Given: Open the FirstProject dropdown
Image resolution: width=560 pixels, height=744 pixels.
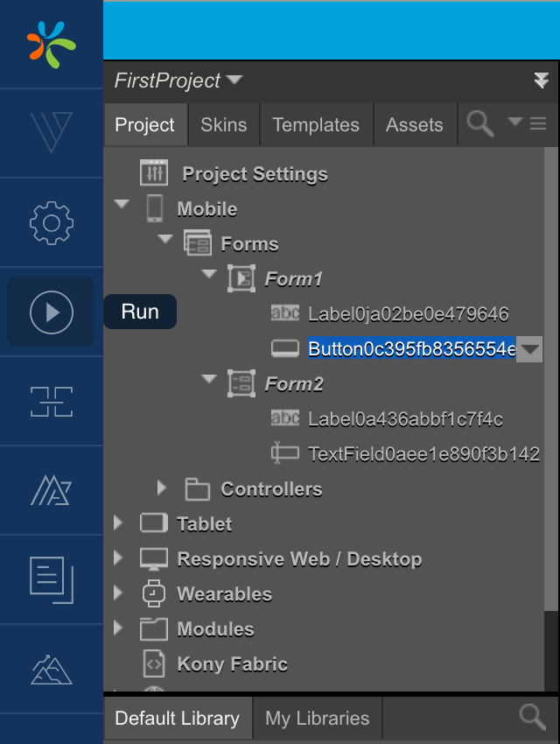Looking at the screenshot, I should point(234,81).
